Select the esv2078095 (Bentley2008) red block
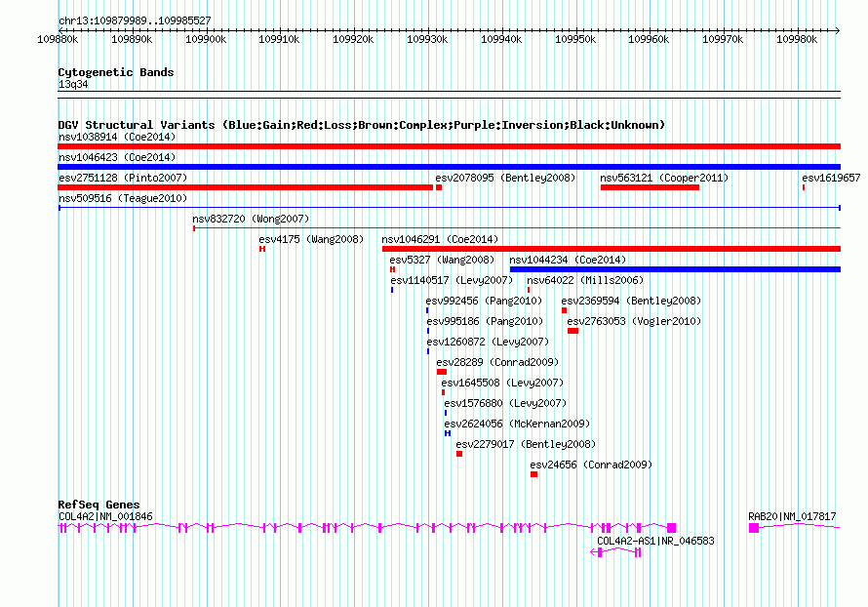 [x=439, y=187]
